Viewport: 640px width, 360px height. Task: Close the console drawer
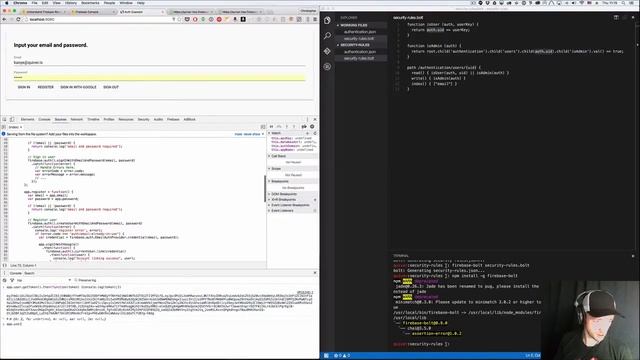tap(315, 273)
